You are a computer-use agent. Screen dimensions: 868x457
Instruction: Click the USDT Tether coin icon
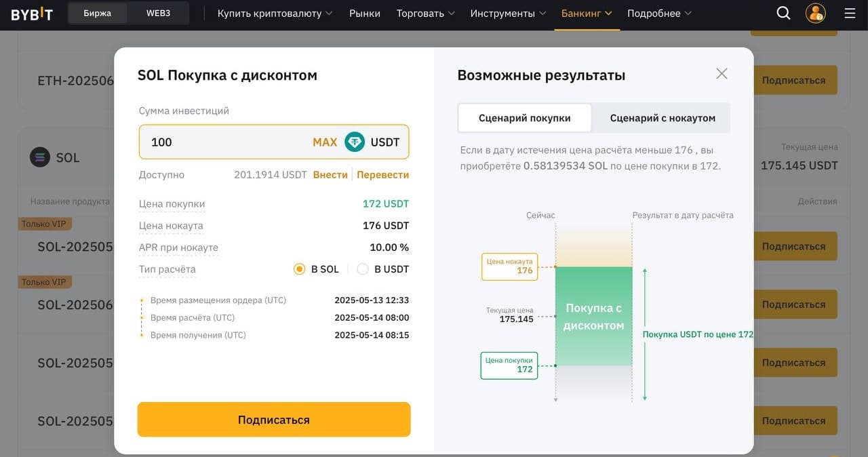click(355, 142)
